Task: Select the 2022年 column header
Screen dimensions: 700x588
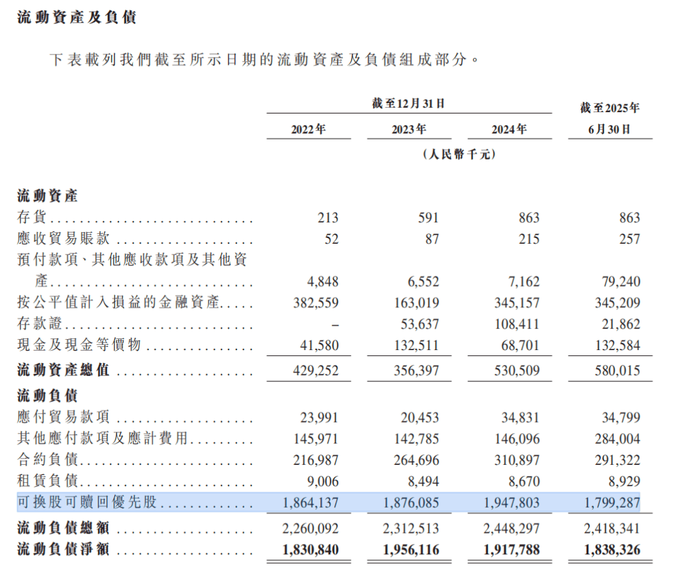Action: pos(308,130)
